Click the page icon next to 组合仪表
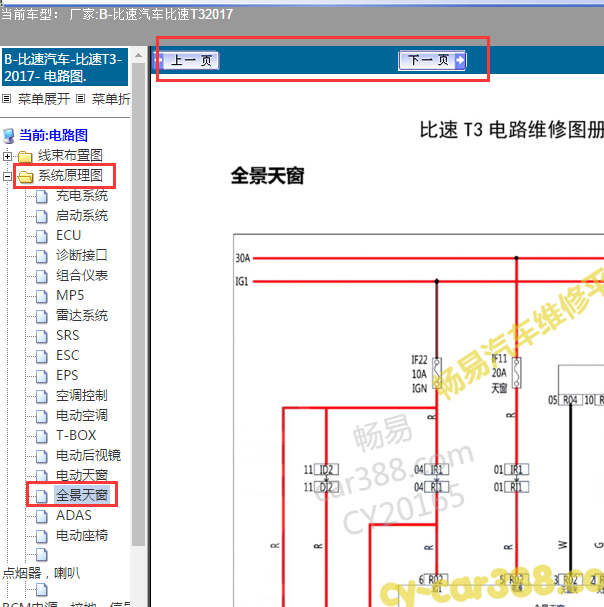The height and width of the screenshot is (607, 604). pos(42,276)
